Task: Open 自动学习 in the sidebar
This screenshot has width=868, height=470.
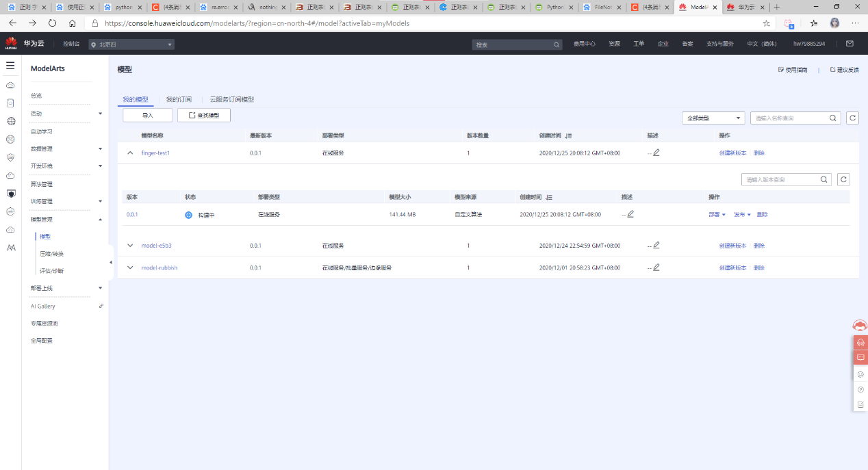Action: [42, 131]
